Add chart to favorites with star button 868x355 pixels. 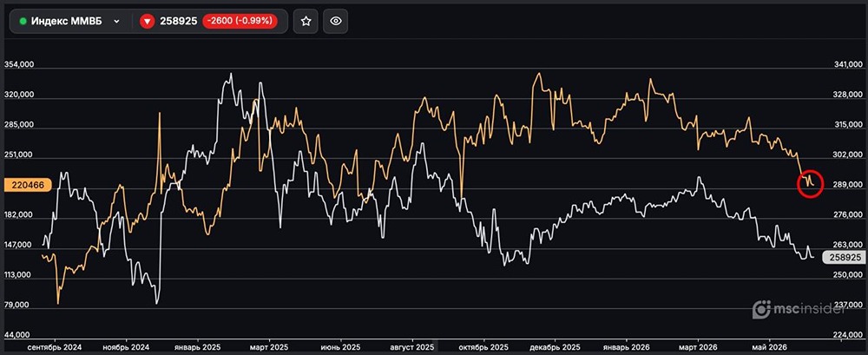pos(306,21)
